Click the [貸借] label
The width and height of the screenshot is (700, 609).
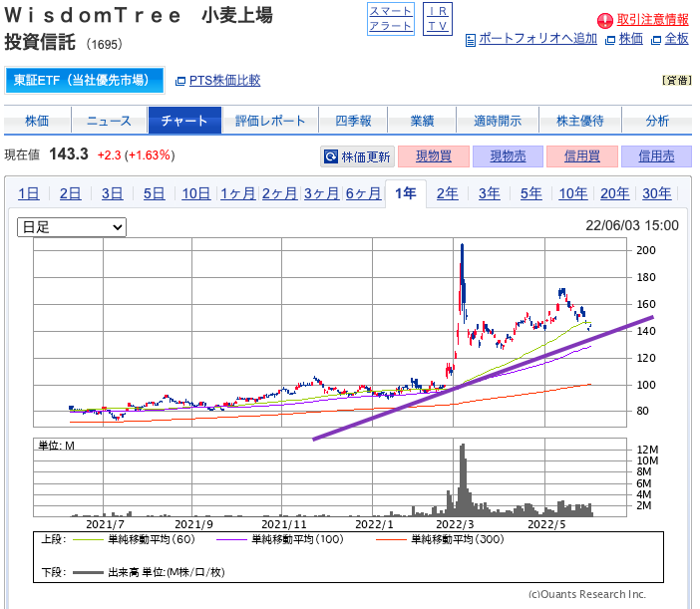[677, 81]
